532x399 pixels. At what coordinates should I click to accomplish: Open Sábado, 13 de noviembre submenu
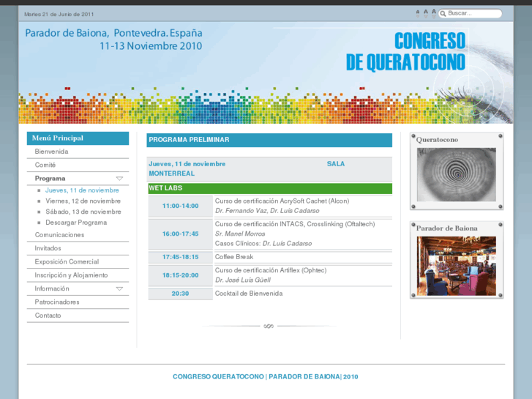(83, 212)
